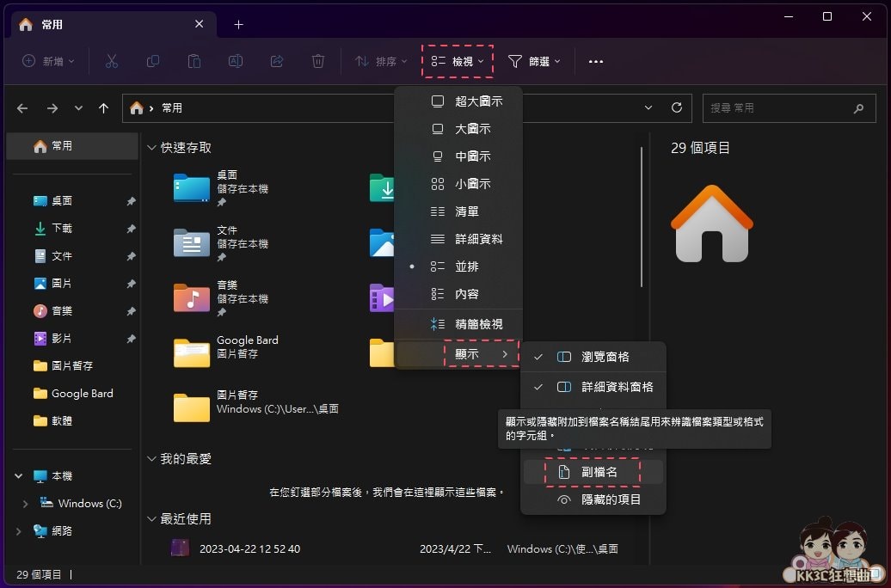Open the 新增 new item dropdown
This screenshot has width=891, height=588.
point(48,61)
